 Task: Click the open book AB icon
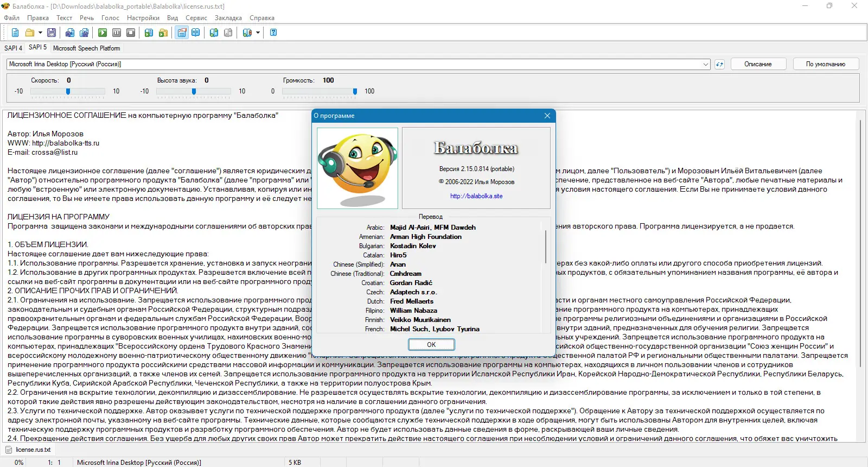[196, 33]
